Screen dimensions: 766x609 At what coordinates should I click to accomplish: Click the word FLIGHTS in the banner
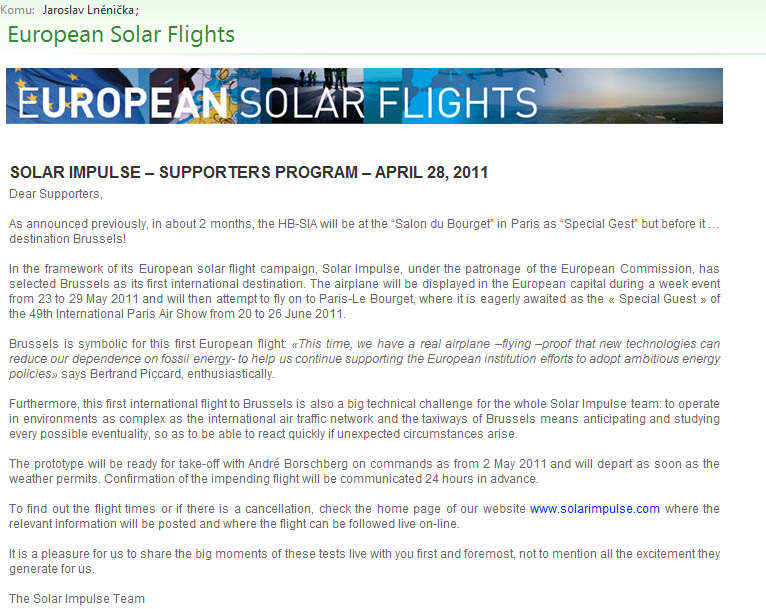tap(458, 103)
